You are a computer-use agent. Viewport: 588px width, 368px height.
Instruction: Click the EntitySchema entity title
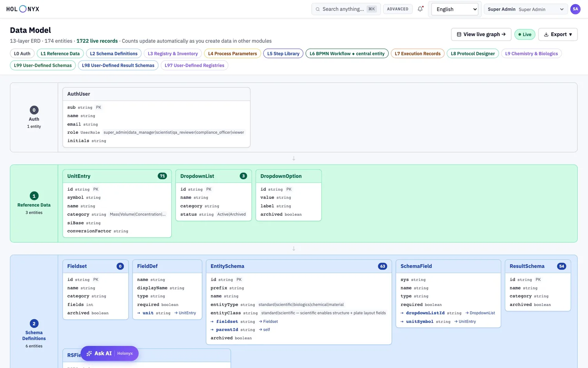point(227,266)
